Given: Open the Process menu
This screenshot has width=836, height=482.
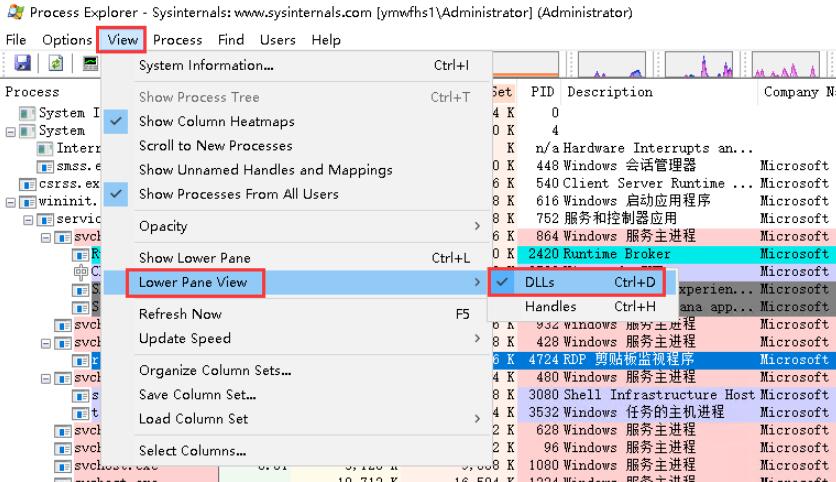Looking at the screenshot, I should (178, 40).
